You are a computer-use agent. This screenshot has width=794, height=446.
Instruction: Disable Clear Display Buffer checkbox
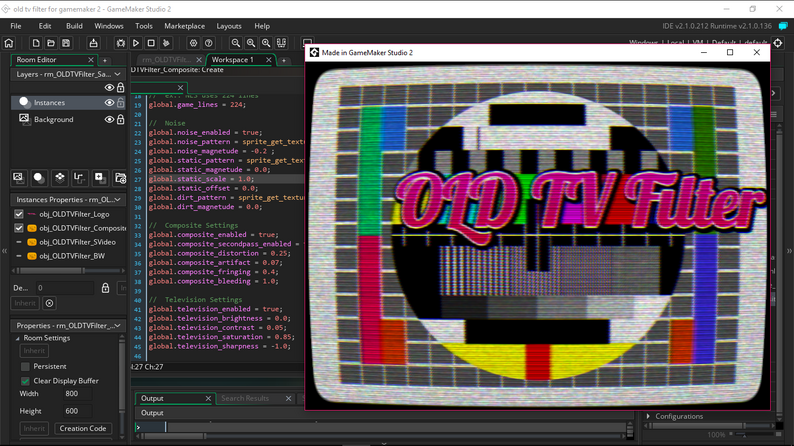25,381
